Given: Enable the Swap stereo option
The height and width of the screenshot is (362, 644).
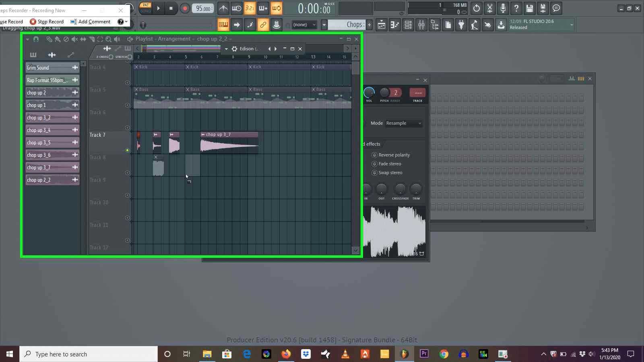Looking at the screenshot, I should coord(387,173).
